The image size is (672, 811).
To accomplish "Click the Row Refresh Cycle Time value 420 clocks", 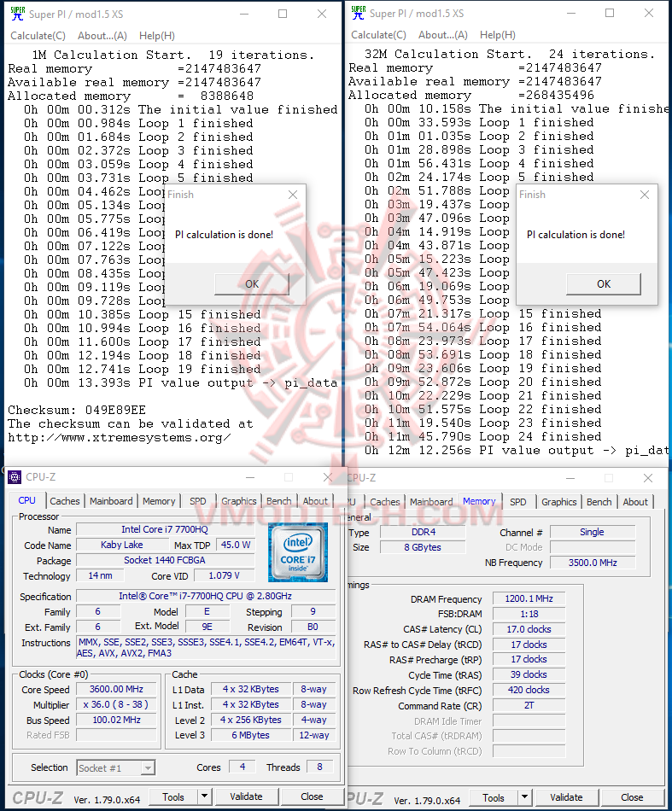I will point(529,690).
